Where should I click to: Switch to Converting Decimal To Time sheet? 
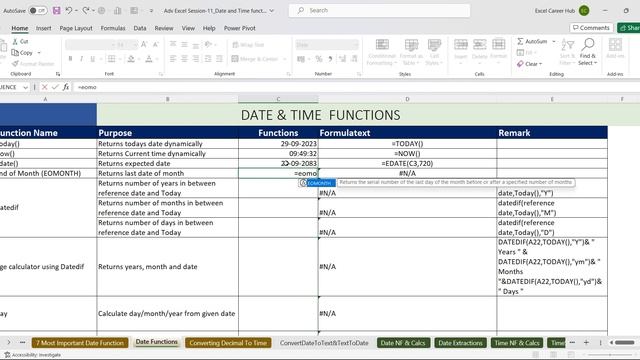228,343
